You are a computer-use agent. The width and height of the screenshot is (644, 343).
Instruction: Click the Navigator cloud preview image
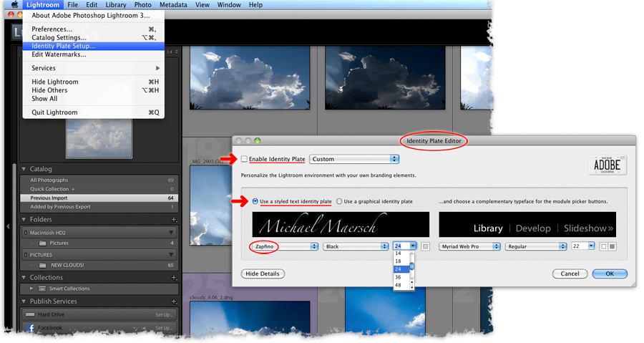click(99, 138)
